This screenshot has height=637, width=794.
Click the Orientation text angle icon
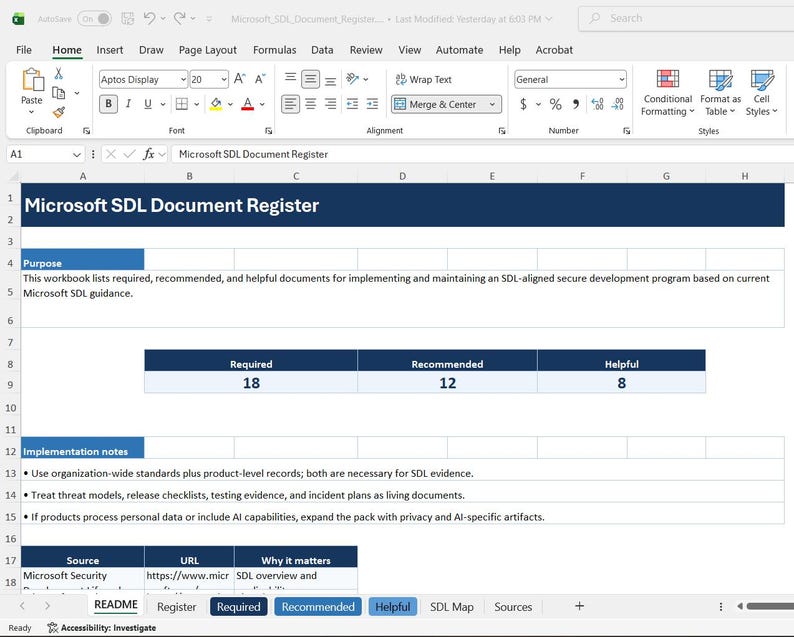(352, 78)
